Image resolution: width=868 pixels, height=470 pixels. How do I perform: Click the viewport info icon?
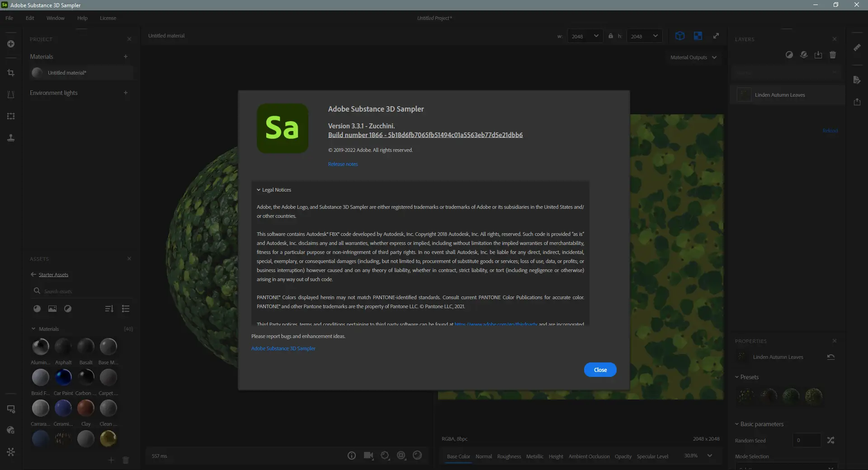click(352, 456)
